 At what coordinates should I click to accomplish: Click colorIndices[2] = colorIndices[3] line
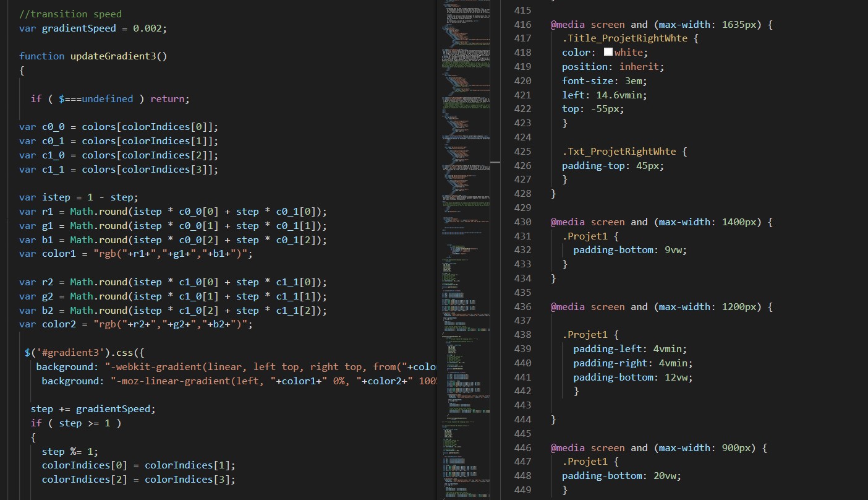(139, 480)
